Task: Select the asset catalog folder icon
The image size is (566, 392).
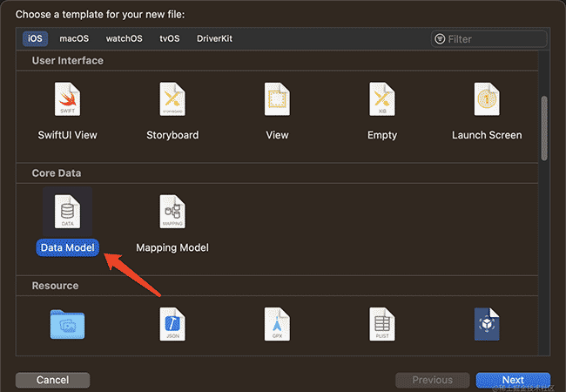Action: coord(68,324)
